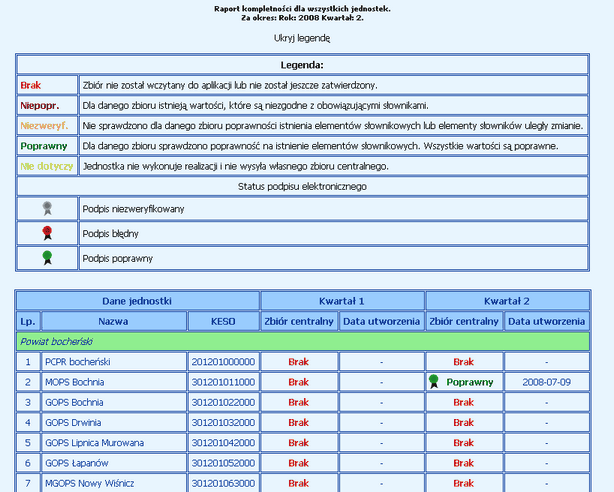Click the Nazwa column header
The height and width of the screenshot is (492, 614).
tap(112, 321)
